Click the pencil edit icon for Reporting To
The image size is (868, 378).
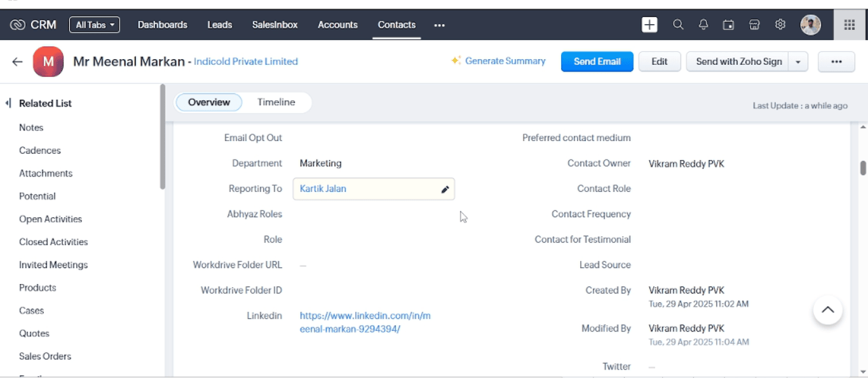pyautogui.click(x=445, y=189)
